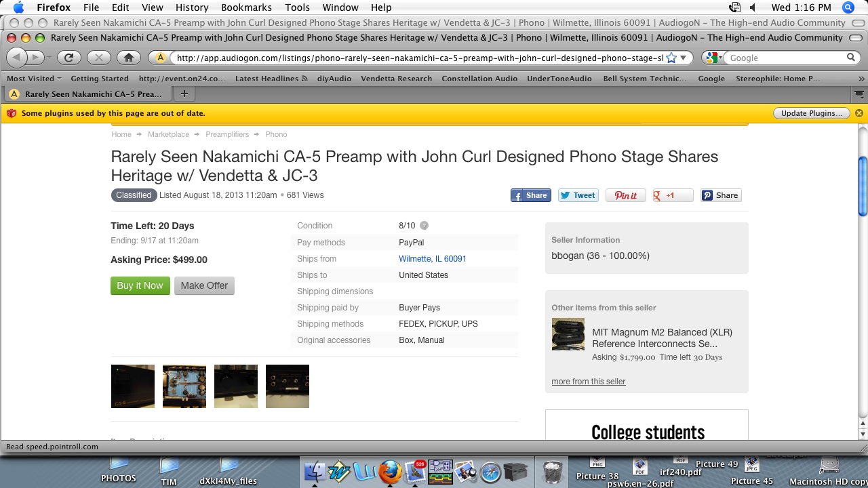Open the Trash in the Dock
Image resolution: width=868 pixels, height=488 pixels.
coord(553,472)
